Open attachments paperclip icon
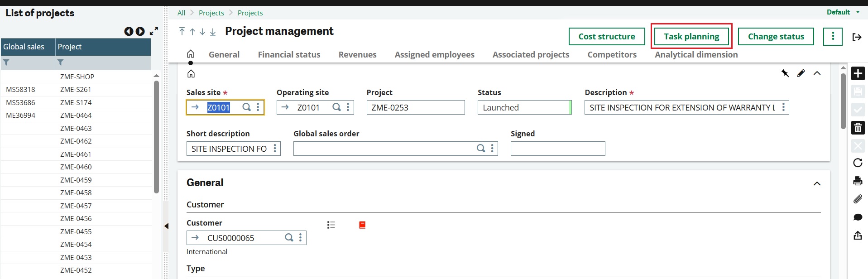 point(858,199)
